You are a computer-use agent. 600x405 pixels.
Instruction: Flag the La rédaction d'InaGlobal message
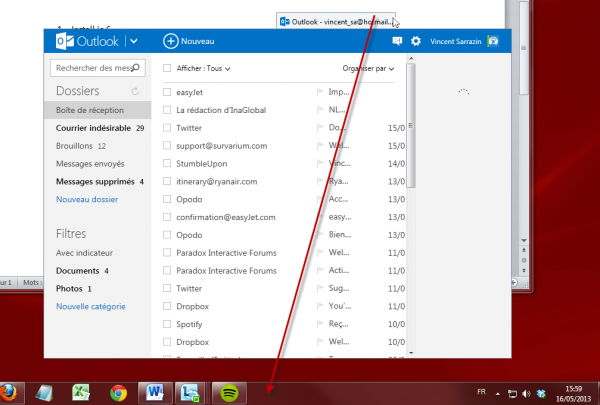[320, 110]
